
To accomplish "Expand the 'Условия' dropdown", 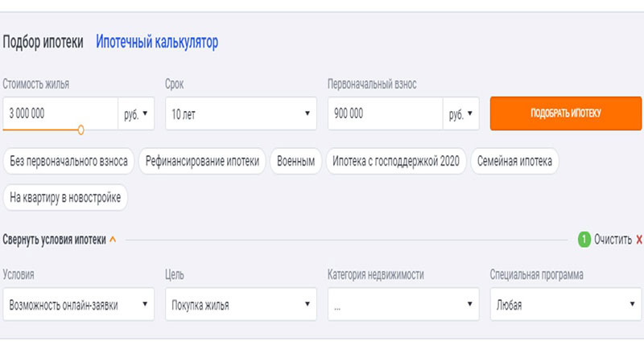I will click(78, 305).
